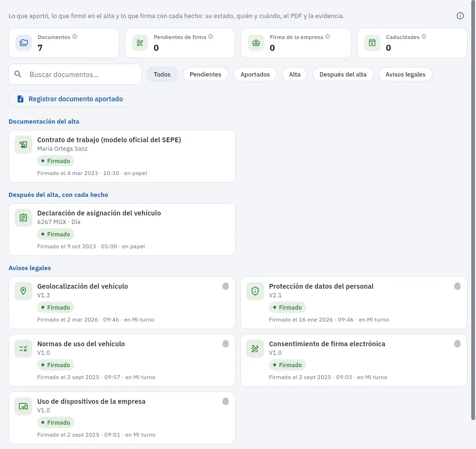
Task: Select the Avisos legales filter chip
Action: (405, 74)
